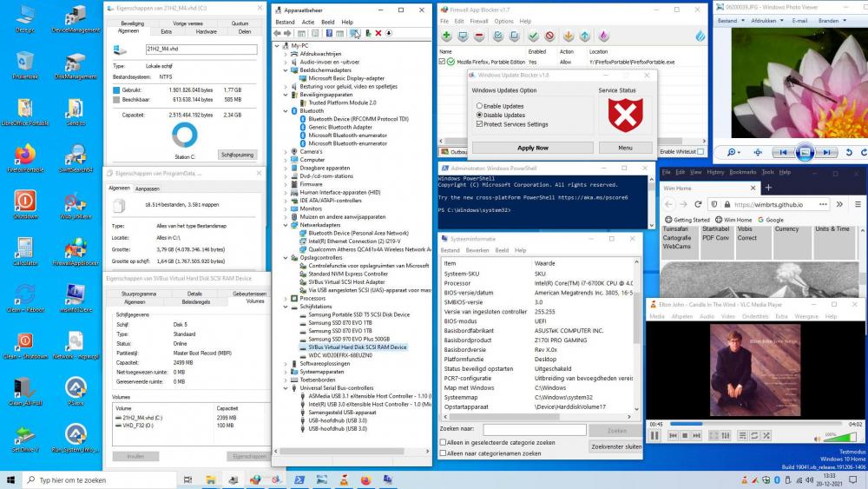This screenshot has width=868, height=489.
Task: Click the orange move-down arrow in Firewall App Blocker
Action: (x=569, y=36)
